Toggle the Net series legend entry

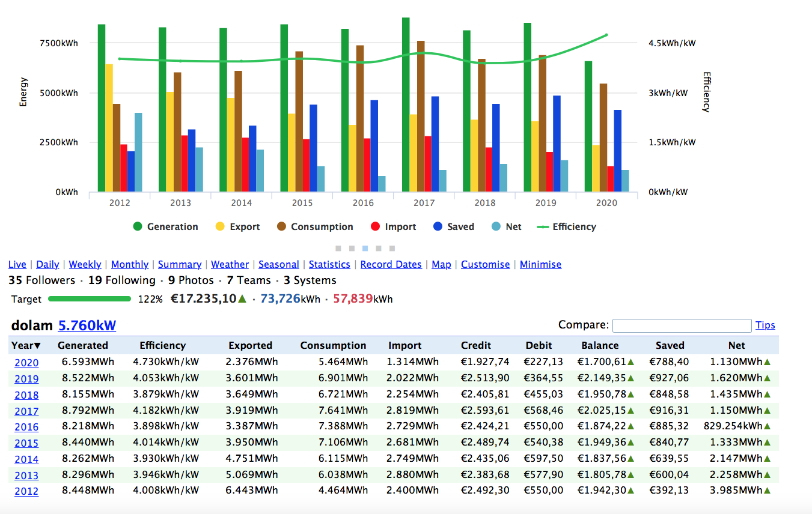pyautogui.click(x=505, y=227)
